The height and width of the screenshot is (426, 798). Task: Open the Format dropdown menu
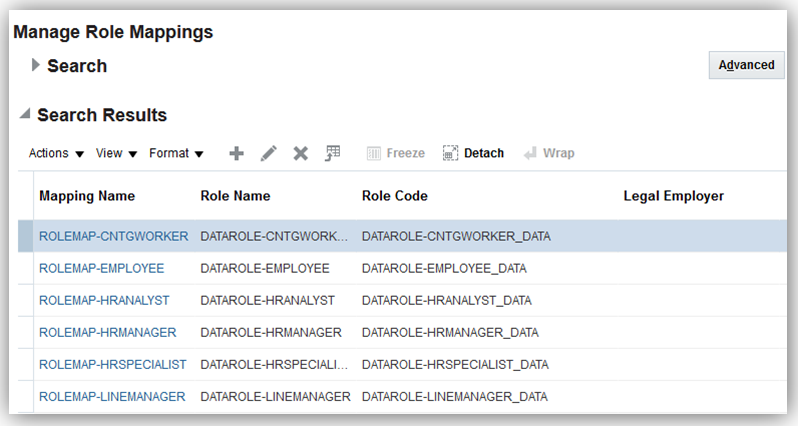[176, 153]
